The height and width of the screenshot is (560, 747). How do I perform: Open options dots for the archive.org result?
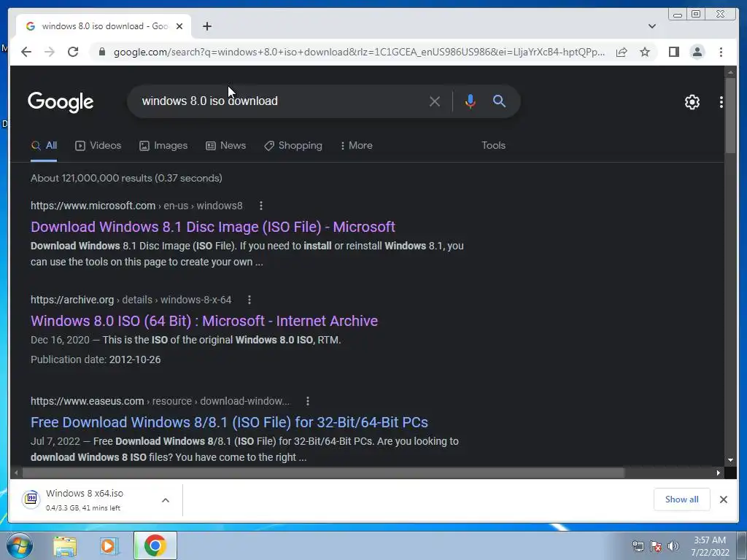(x=249, y=300)
